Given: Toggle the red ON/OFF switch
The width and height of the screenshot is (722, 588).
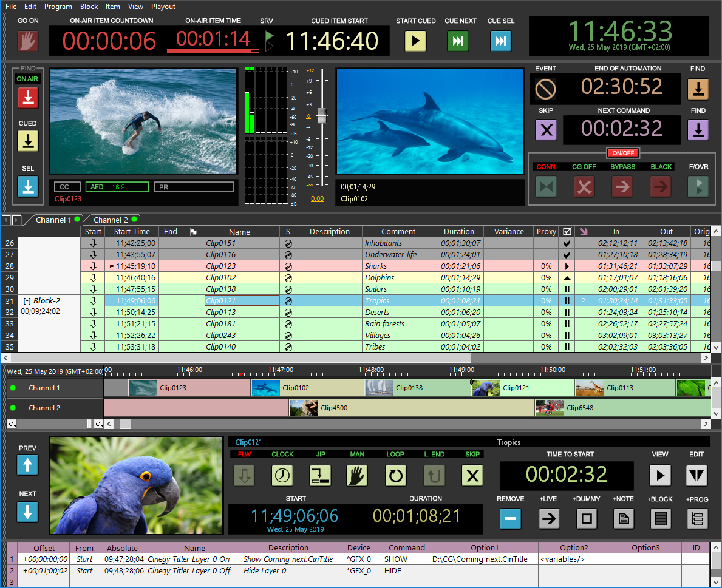Looking at the screenshot, I should coord(623,153).
